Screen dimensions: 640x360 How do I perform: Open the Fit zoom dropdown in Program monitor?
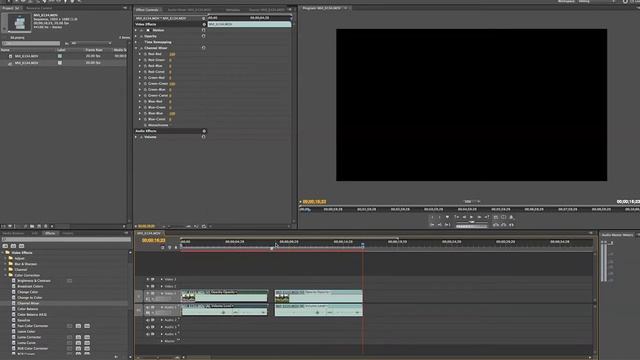click(x=471, y=201)
